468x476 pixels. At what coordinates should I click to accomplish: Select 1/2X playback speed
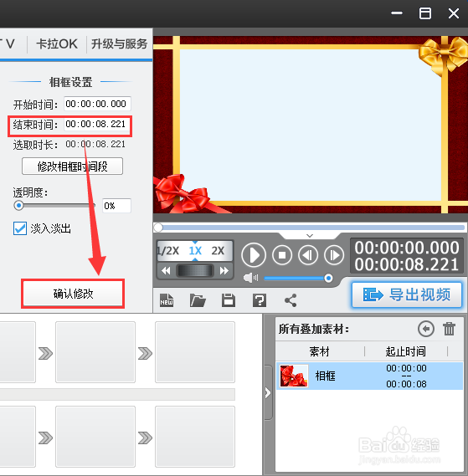coord(168,251)
